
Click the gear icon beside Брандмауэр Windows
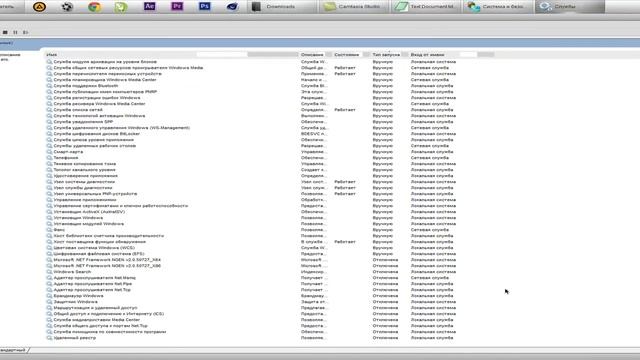tap(49, 296)
